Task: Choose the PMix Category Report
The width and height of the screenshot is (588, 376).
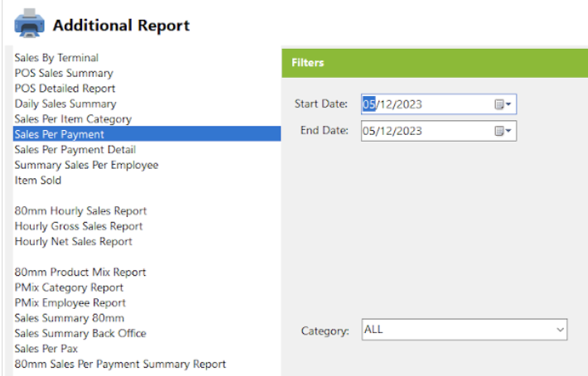Action: pyautogui.click(x=69, y=287)
